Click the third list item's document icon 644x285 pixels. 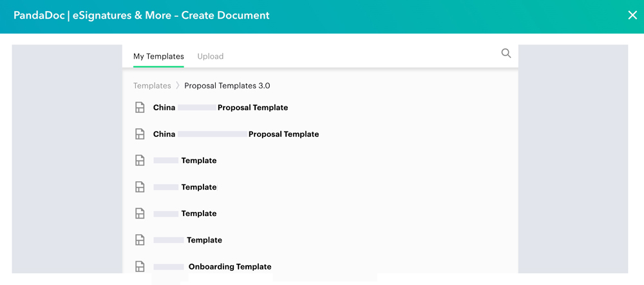tap(140, 161)
